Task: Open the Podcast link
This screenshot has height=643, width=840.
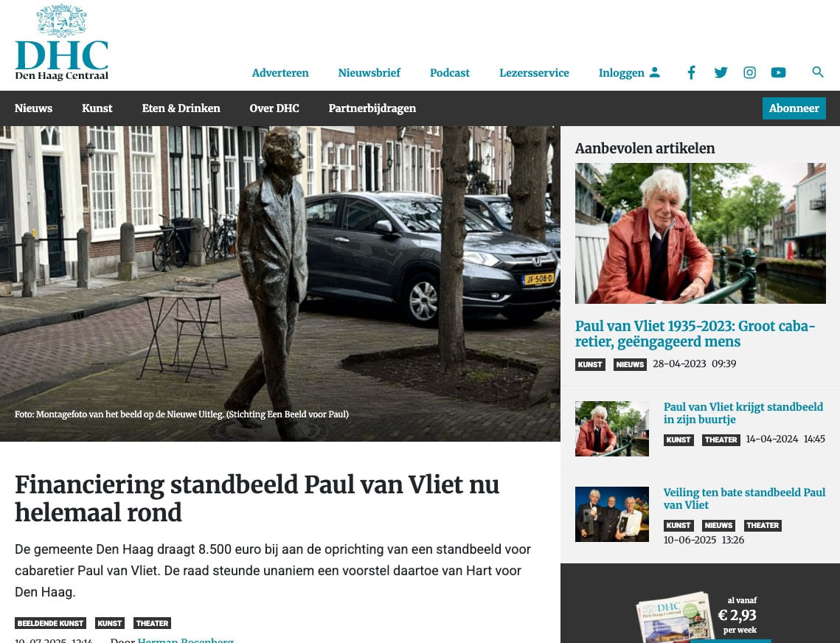Action: (x=449, y=73)
